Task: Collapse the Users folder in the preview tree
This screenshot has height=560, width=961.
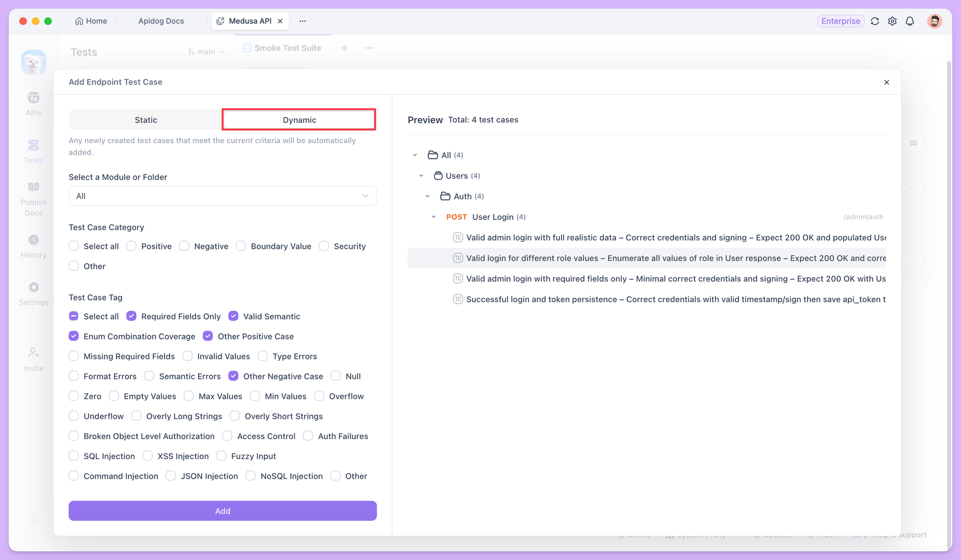Action: (421, 175)
